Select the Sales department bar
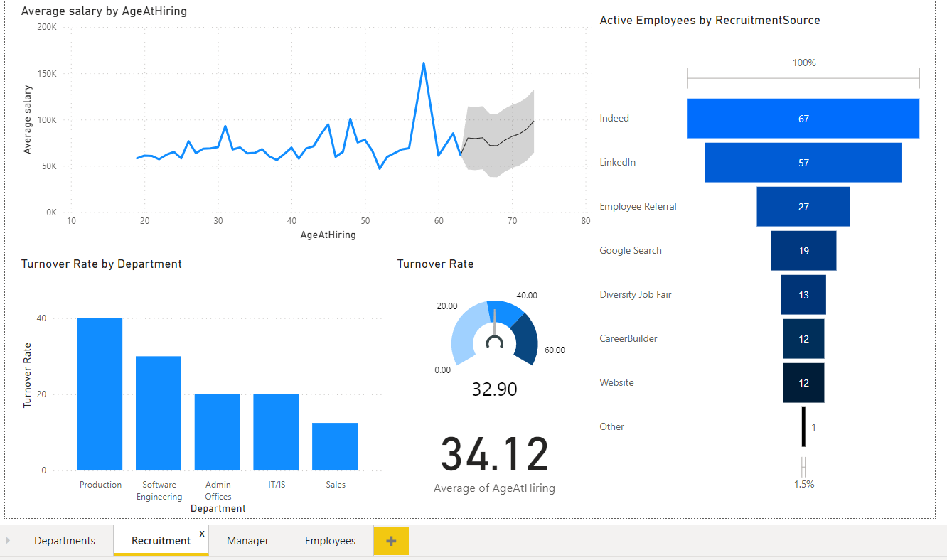The image size is (947, 560). pos(335,446)
